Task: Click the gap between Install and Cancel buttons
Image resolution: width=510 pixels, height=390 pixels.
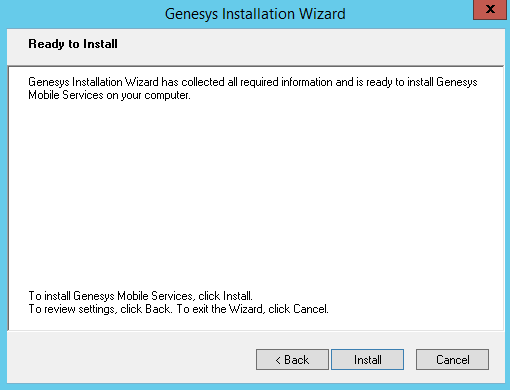Action: point(410,360)
